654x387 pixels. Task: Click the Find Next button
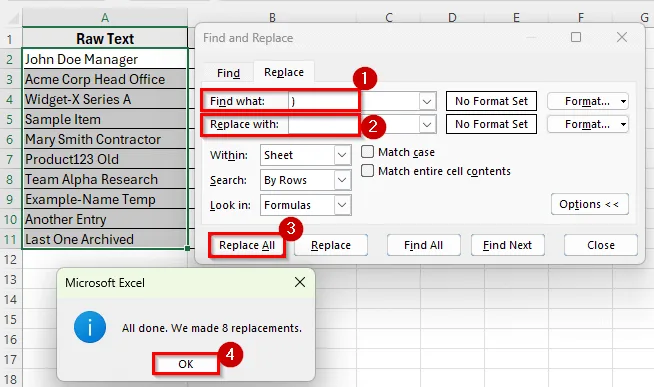click(x=508, y=245)
